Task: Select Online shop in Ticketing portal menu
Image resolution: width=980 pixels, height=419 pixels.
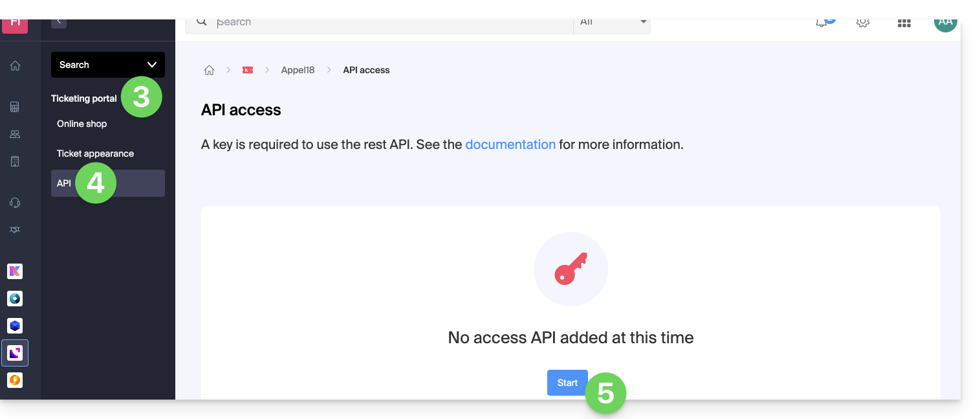Action: [82, 124]
